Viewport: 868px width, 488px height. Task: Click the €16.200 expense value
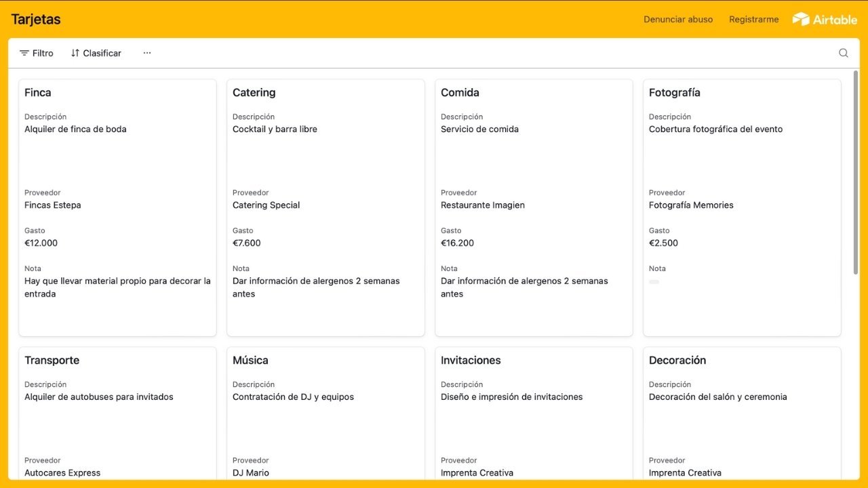(x=458, y=243)
